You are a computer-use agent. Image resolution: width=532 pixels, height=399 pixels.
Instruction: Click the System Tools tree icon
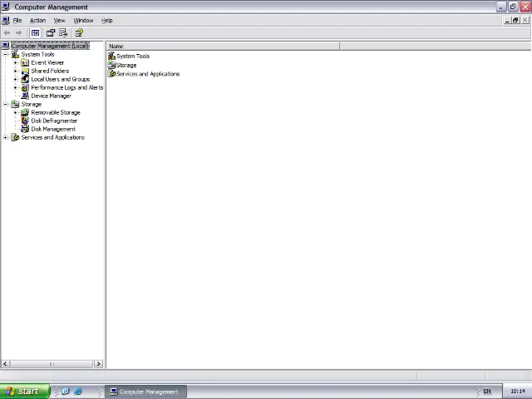click(x=15, y=54)
